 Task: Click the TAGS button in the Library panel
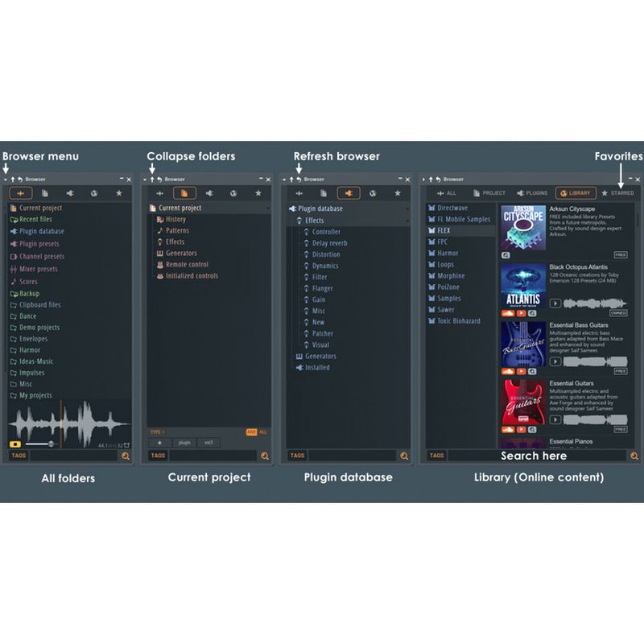point(436,456)
